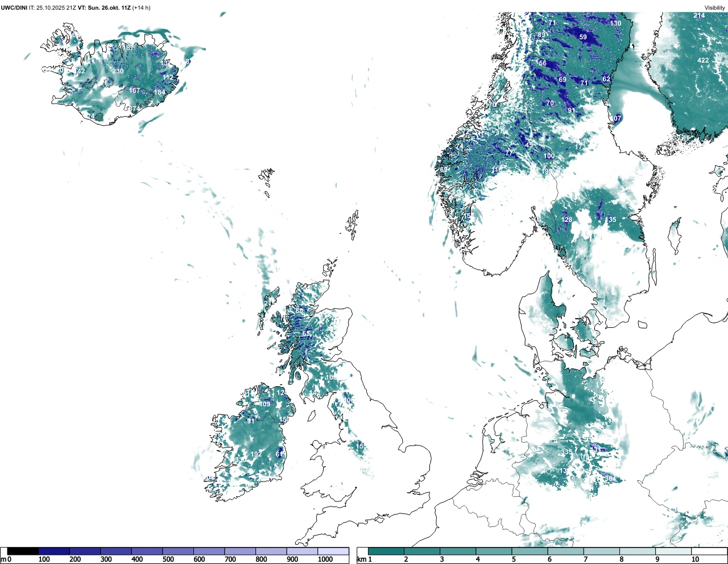The image size is (728, 564).
Task: Select the 7–8 km pale teal swatch
Action: coord(601,551)
